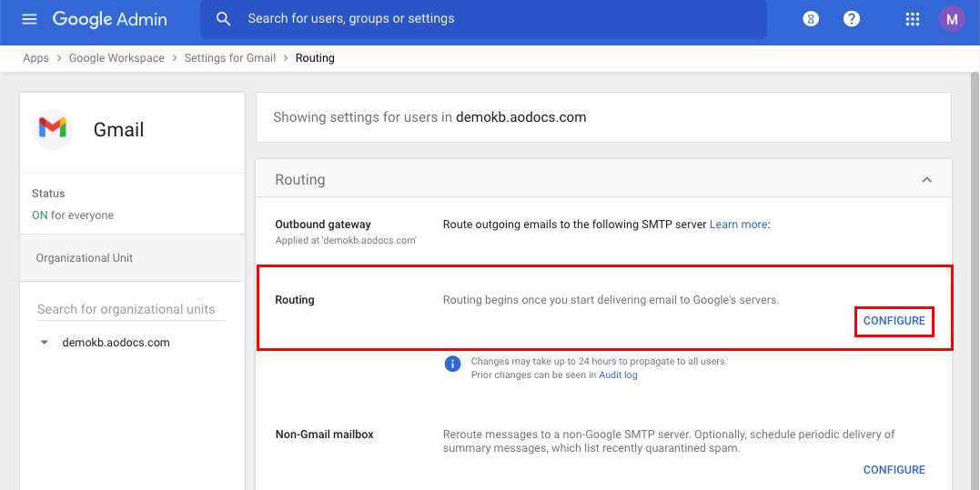Click the Non-Gmail mailbox setting label
This screenshot has height=490, width=980.
[324, 434]
